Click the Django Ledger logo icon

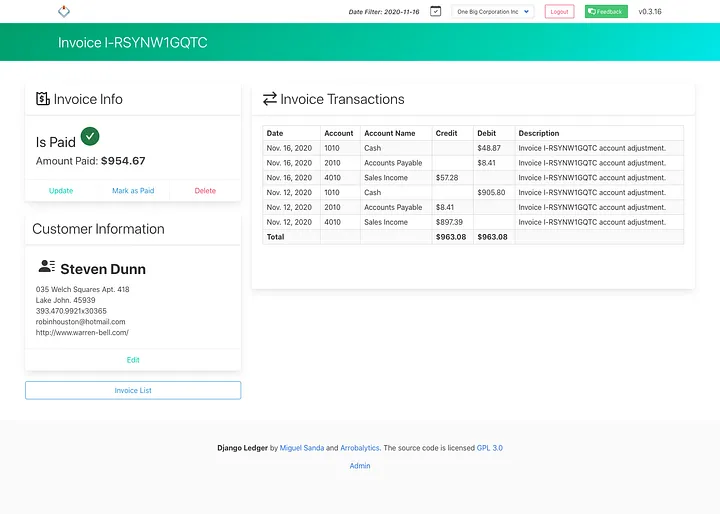(x=64, y=11)
